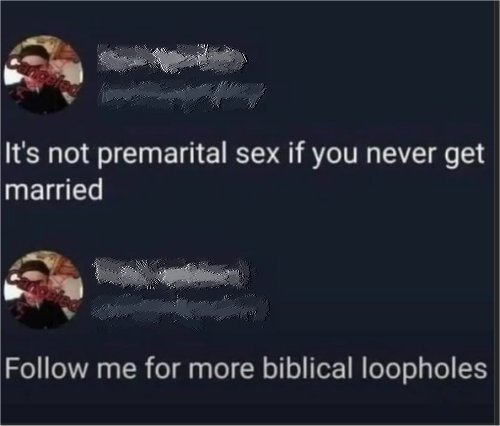This screenshot has width=500, height=426.
Task: Click the blurred handle on the second post
Action: [180, 309]
